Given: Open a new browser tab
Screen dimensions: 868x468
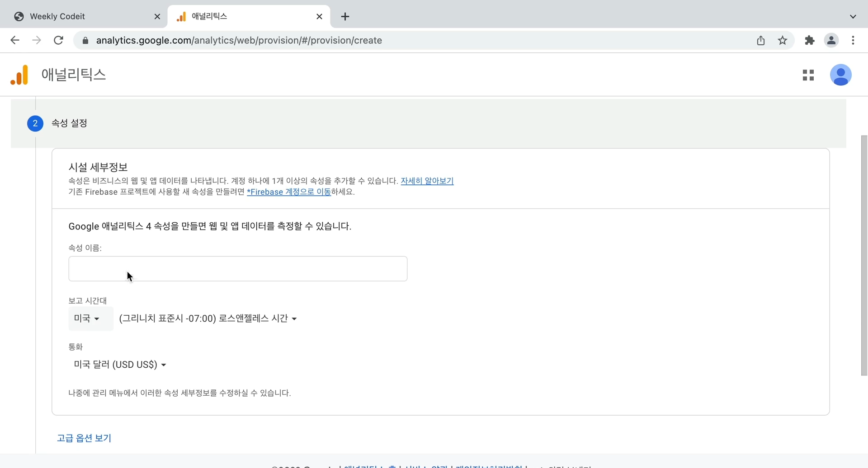Looking at the screenshot, I should click(345, 17).
